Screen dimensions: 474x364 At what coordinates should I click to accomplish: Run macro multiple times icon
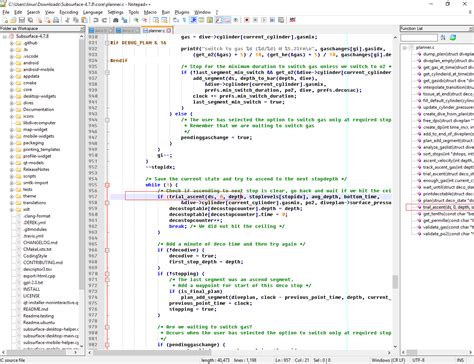pos(272,20)
